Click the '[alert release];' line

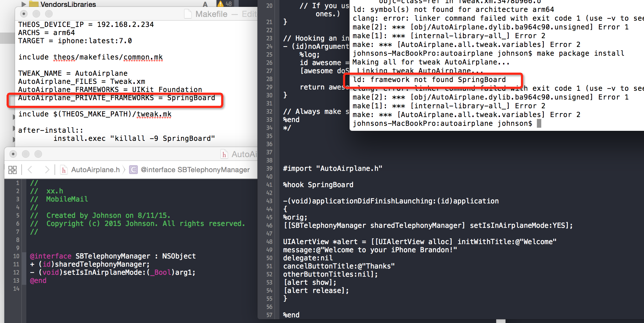(316, 290)
